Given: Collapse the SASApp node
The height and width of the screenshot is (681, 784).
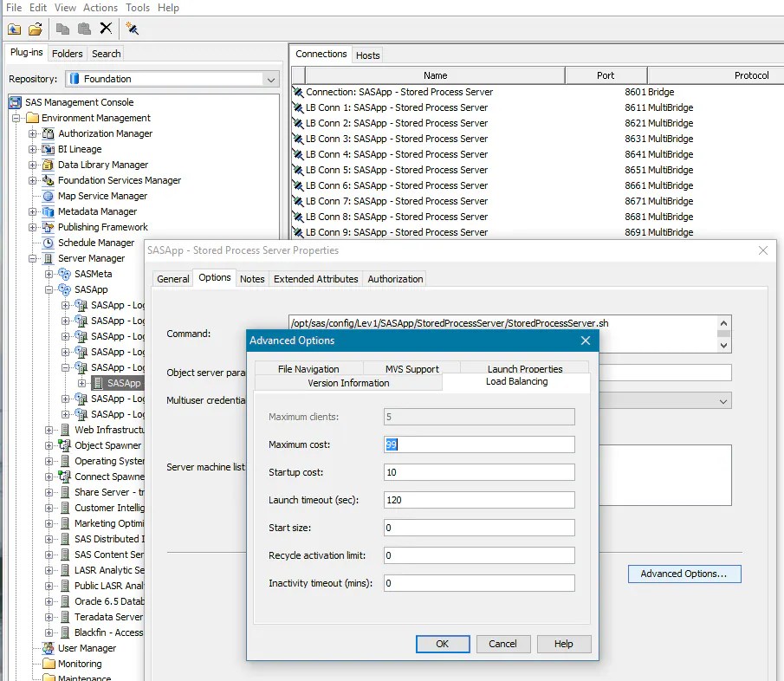Looking at the screenshot, I should click(x=49, y=289).
